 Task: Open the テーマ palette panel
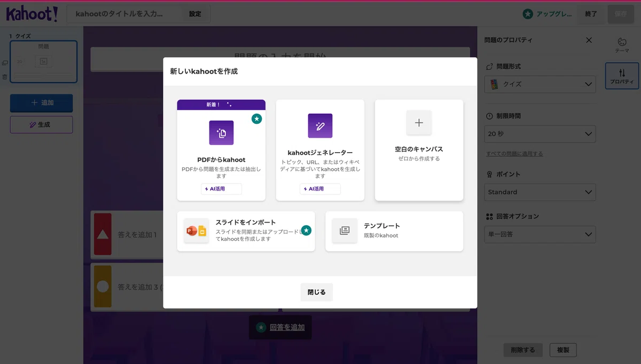[622, 45]
